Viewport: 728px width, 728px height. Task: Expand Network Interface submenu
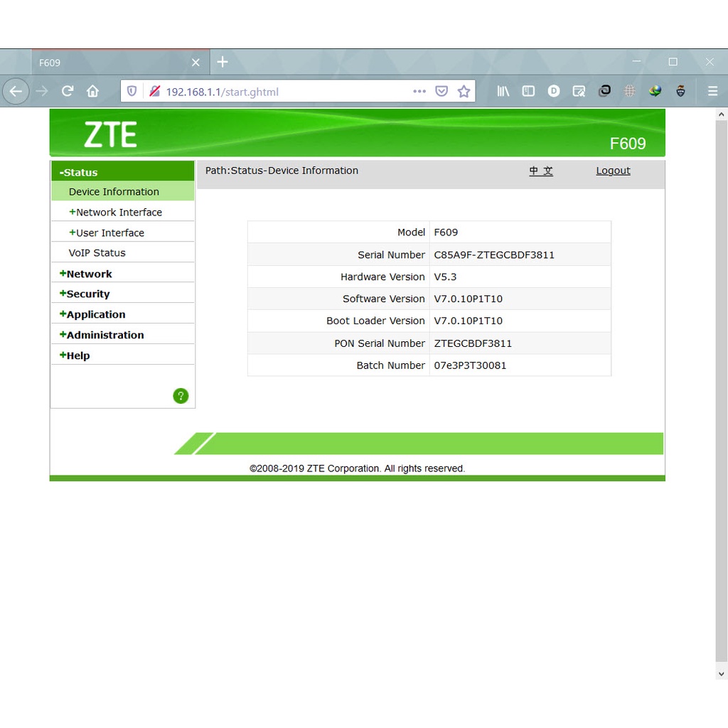[x=118, y=212]
